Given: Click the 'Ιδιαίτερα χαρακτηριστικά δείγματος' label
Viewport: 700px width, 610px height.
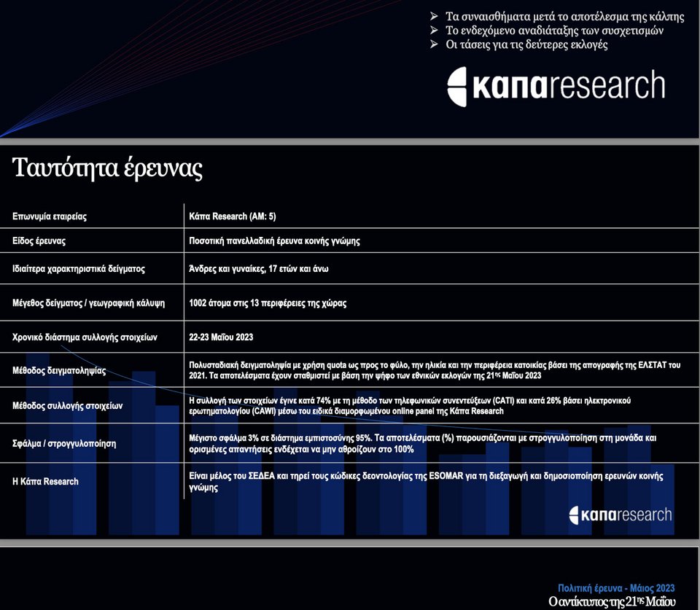Looking at the screenshot, I should click(x=79, y=269).
